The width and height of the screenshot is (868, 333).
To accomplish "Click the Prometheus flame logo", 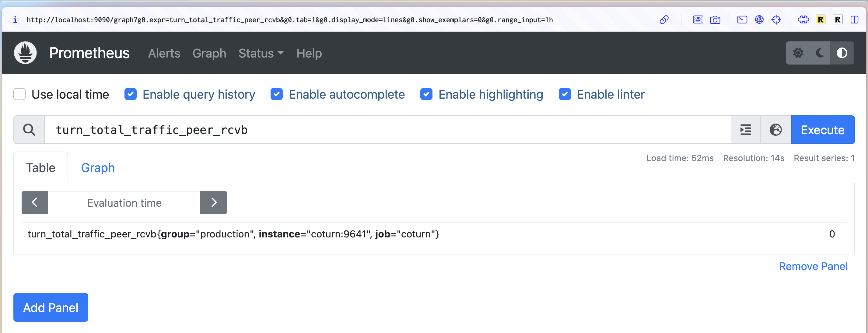I will pos(25,53).
